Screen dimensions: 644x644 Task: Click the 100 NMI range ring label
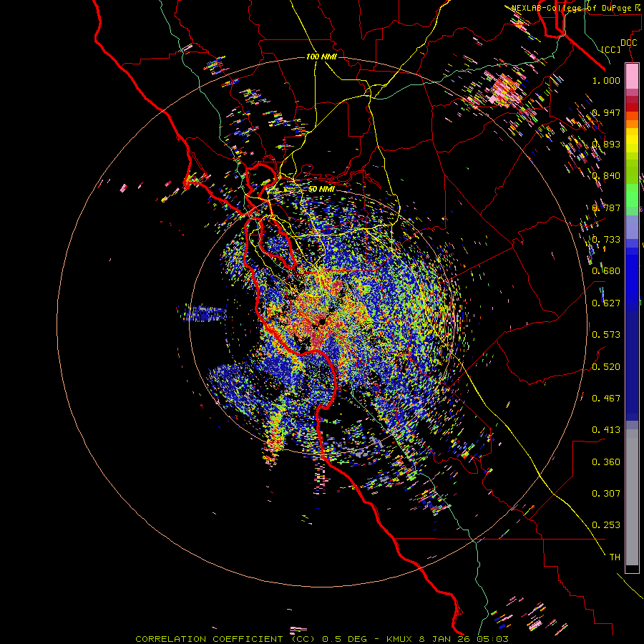(x=321, y=57)
